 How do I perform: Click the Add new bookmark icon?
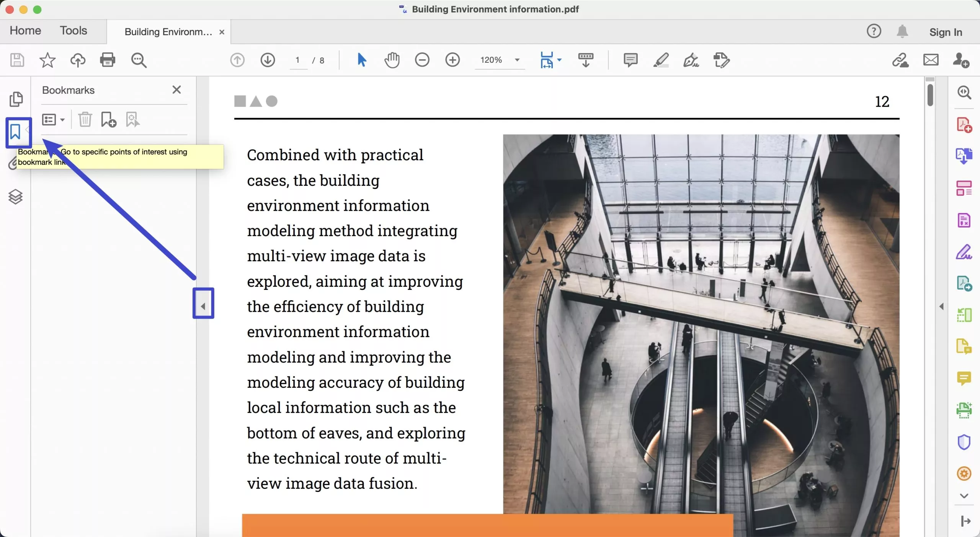108,120
